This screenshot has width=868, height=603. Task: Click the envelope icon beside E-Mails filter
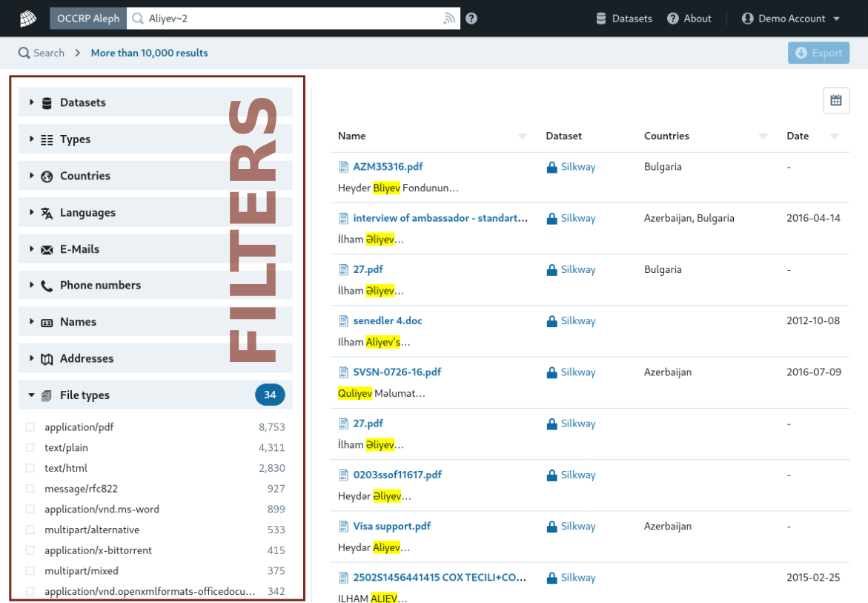coord(47,250)
